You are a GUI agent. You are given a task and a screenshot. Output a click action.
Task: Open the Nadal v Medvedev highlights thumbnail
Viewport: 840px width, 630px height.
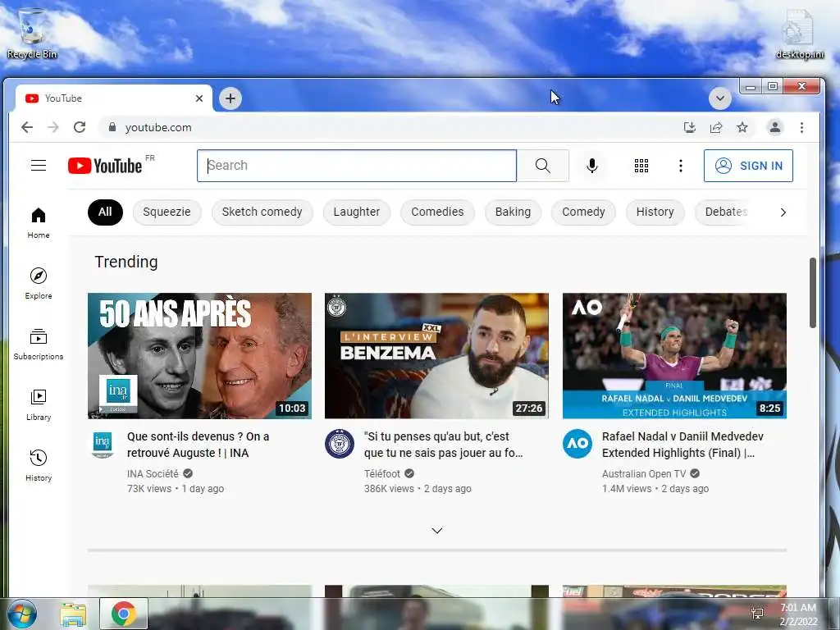(x=674, y=356)
